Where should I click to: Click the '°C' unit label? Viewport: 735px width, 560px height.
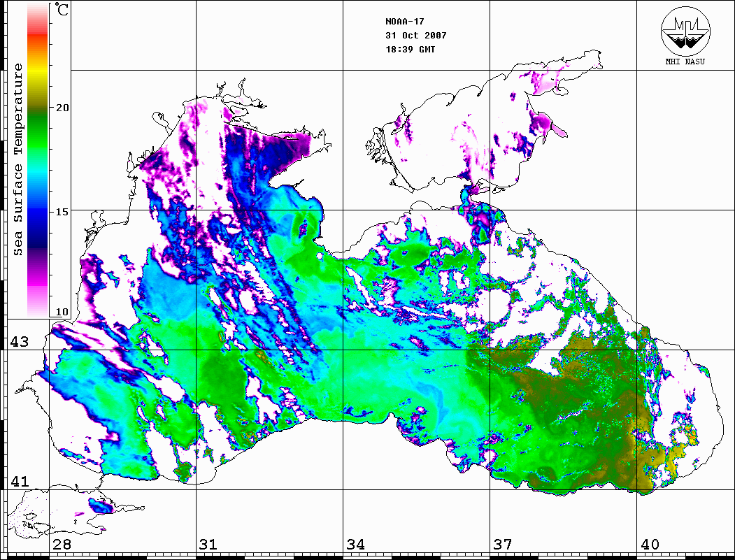pos(61,9)
